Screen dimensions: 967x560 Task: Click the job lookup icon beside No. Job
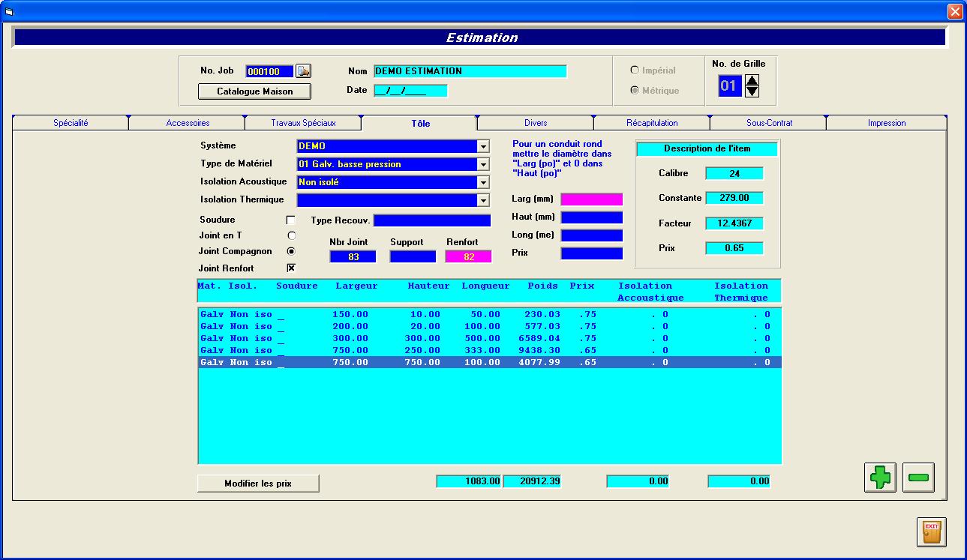303,71
